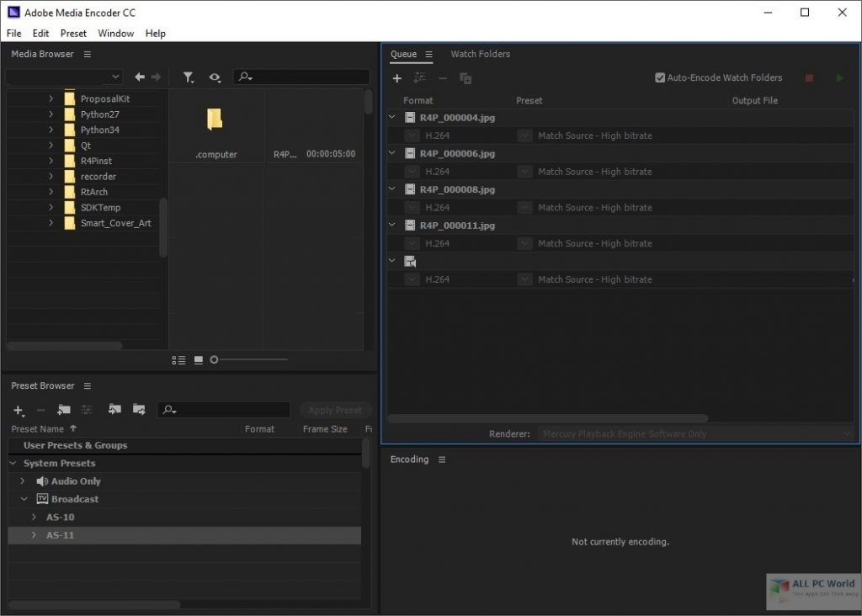Open the Preset menu in menu bar

coord(73,34)
